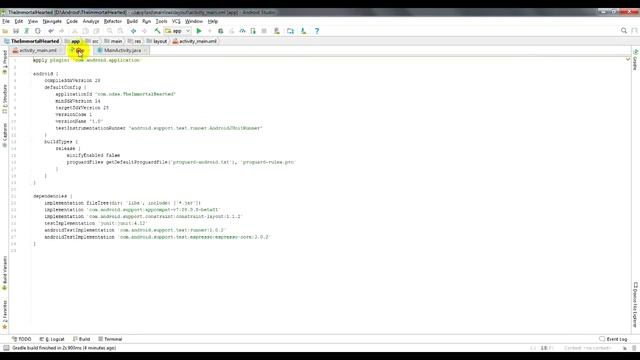Click the Synchronize refresh toolbar icon

click(38, 31)
